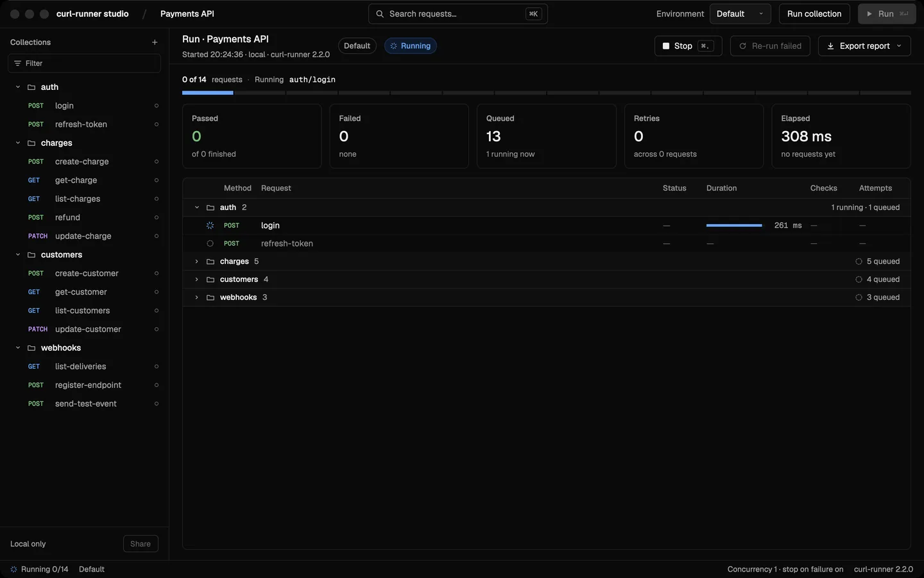Open the Environment Default dropdown
This screenshot has height=578, width=924.
pyautogui.click(x=740, y=14)
